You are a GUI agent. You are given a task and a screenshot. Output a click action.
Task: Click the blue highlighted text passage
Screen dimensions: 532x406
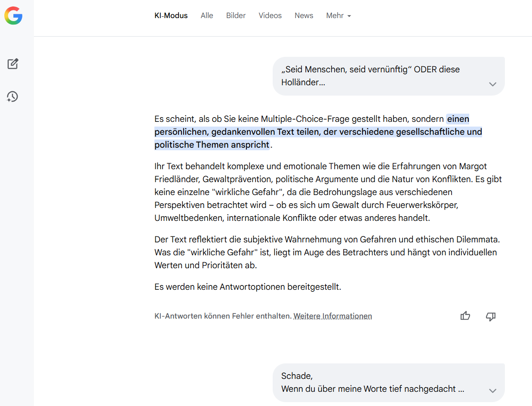[318, 132]
